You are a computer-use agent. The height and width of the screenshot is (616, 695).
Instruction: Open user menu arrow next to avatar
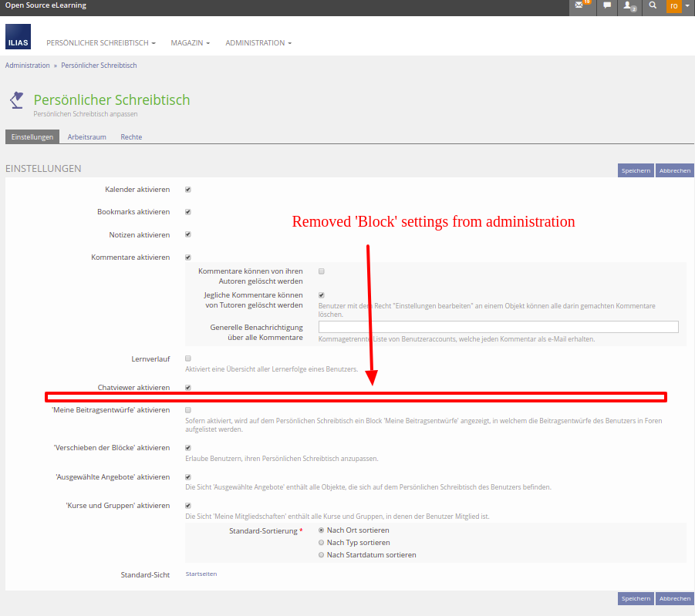point(687,6)
